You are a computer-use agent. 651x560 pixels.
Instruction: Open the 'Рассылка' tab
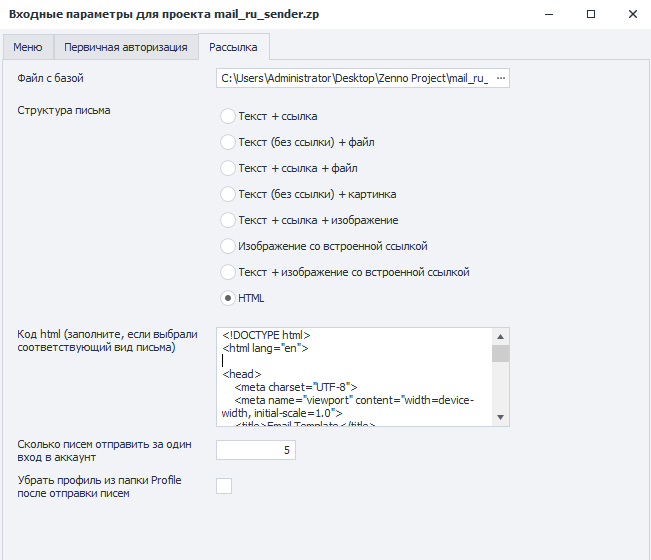[x=233, y=47]
